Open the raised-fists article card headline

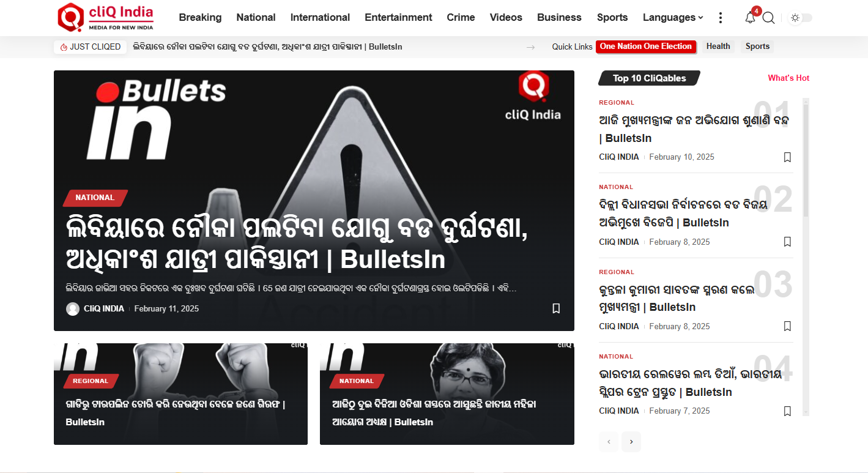pos(176,413)
